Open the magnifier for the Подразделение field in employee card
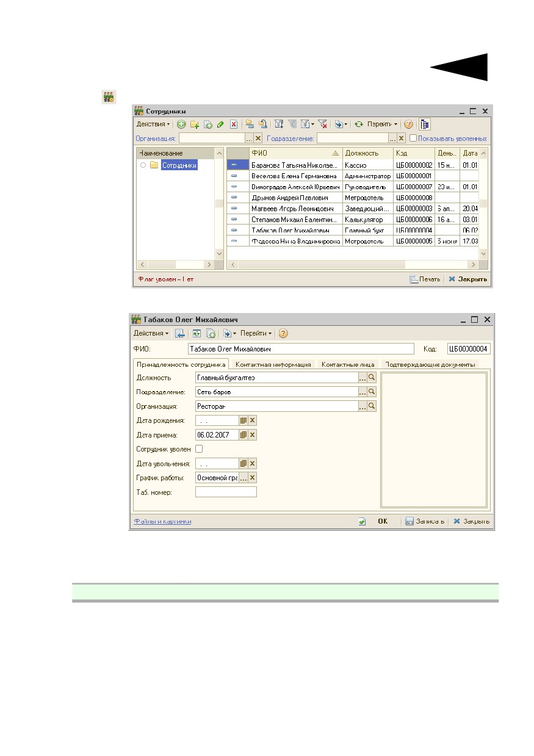 coord(372,392)
